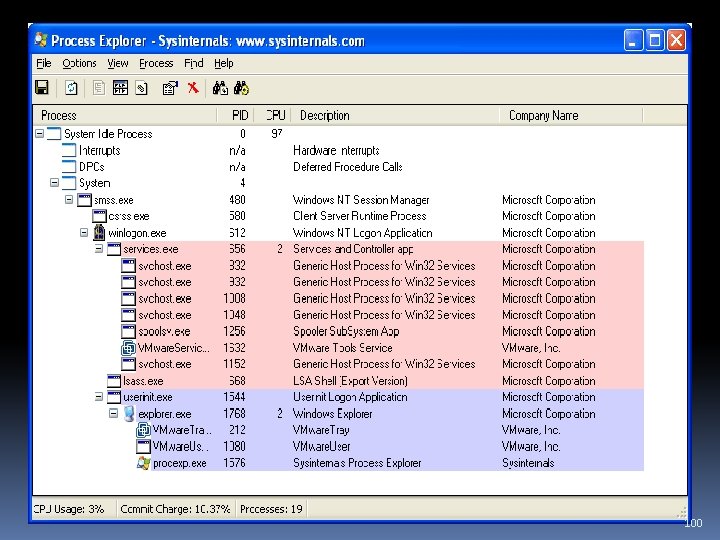
Task: Click the red X Kill Process icon
Action: (193, 87)
